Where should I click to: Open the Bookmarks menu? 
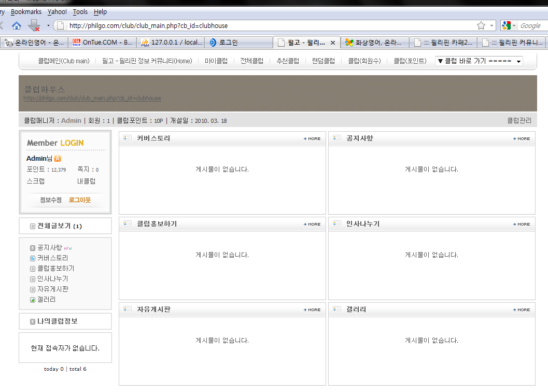26,11
